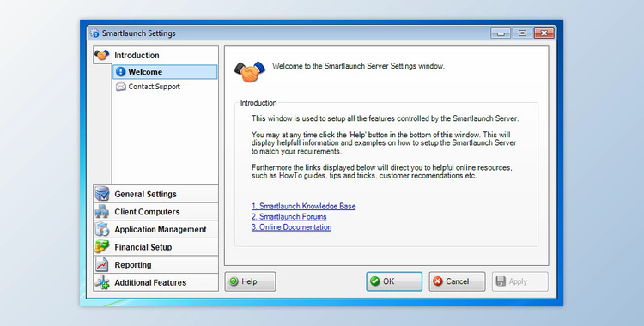Click the 'Welcome to the Smartlaunch Server Settings window.' text
Viewport: 644px width, 326px height.
(x=358, y=66)
